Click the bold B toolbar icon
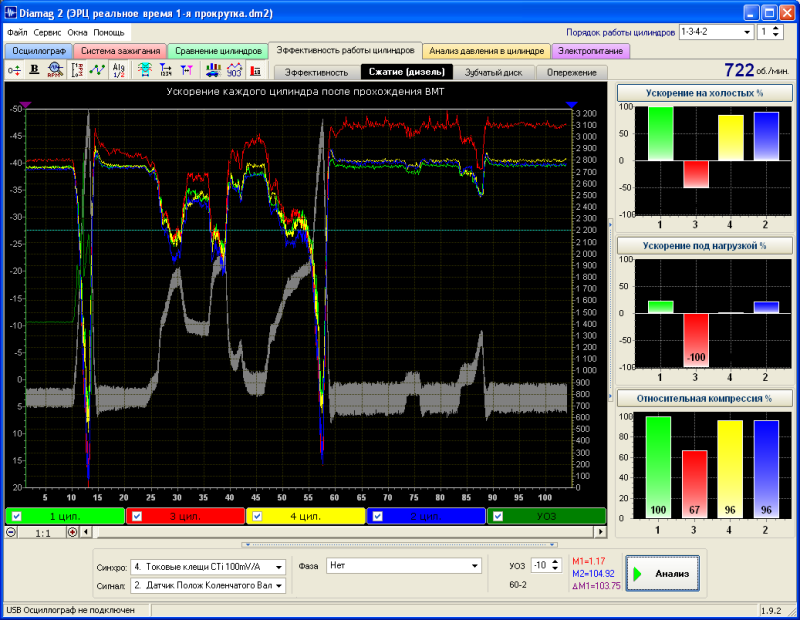 [x=34, y=70]
